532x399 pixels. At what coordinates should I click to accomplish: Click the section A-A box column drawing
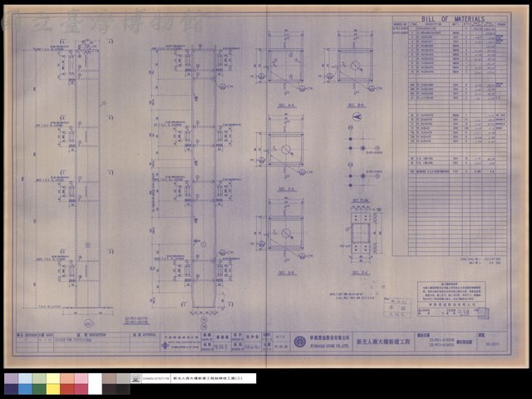pyautogui.click(x=286, y=65)
